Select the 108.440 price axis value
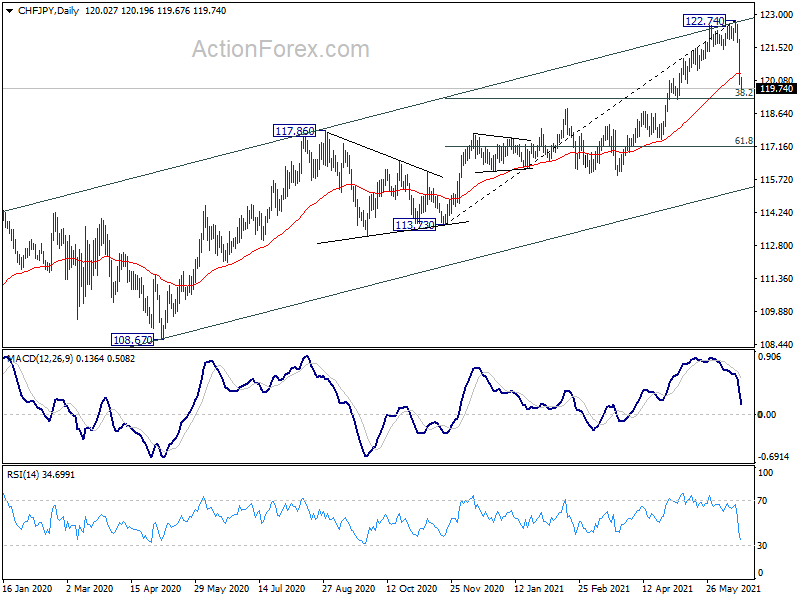Image resolution: width=800 pixels, height=600 pixels. (x=777, y=345)
